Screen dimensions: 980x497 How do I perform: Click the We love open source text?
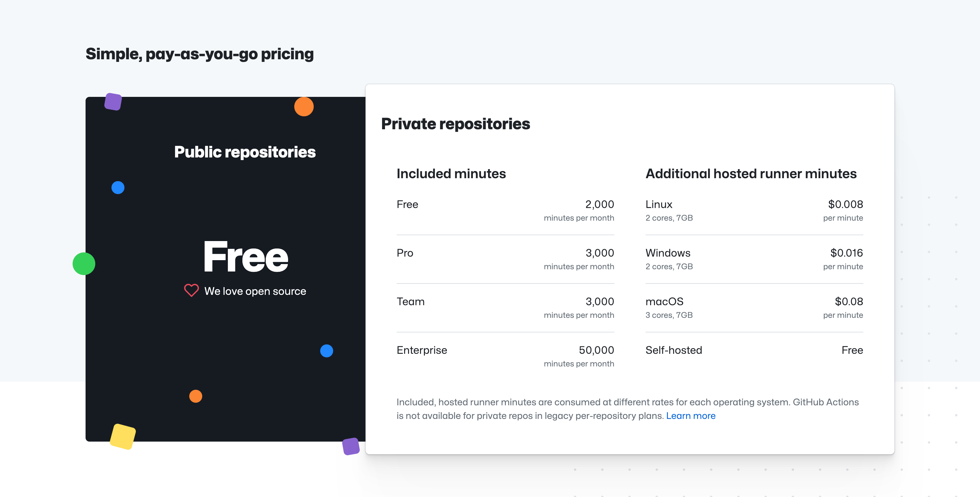click(255, 291)
